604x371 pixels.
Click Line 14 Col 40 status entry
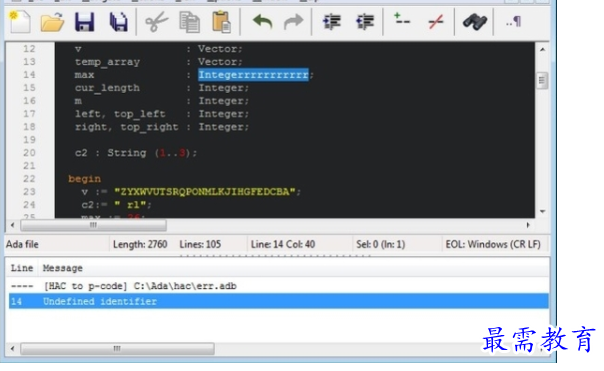click(283, 244)
